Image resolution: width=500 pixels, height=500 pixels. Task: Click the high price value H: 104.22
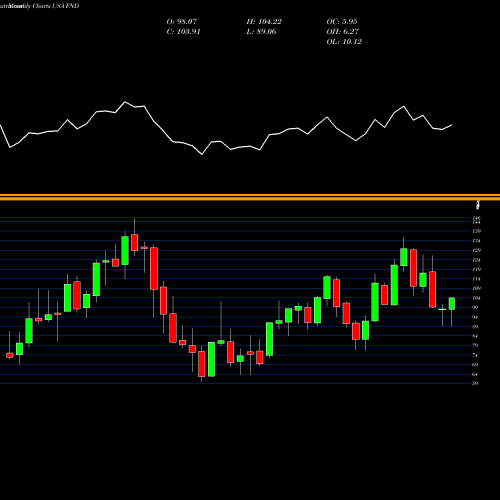point(264,22)
